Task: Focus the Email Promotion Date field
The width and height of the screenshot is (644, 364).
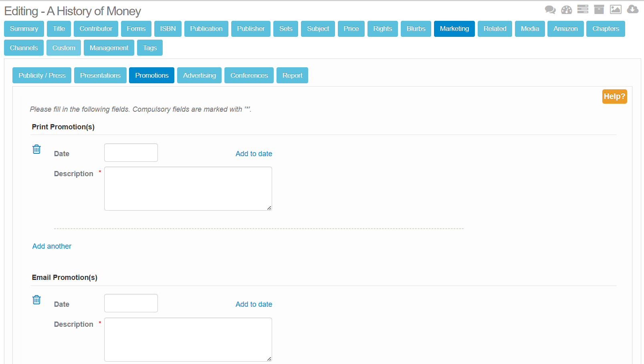Action: (x=131, y=303)
